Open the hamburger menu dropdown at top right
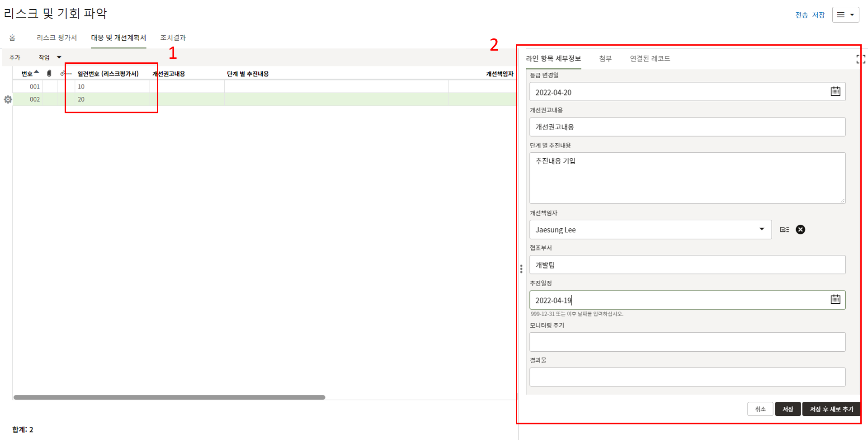This screenshot has height=443, width=868. pyautogui.click(x=845, y=15)
